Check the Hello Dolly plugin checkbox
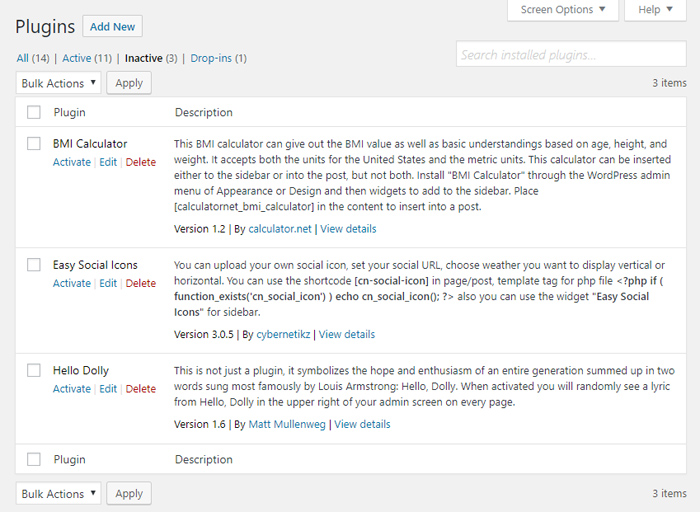 [34, 370]
